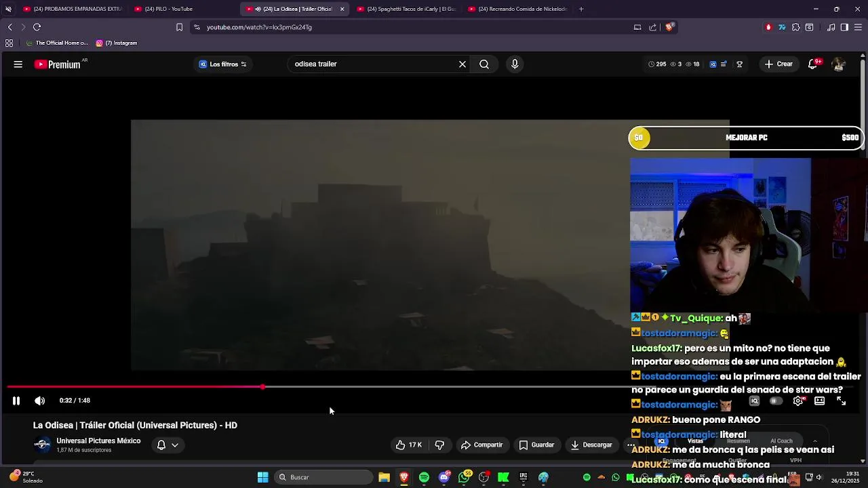Click the trophy icon in header
868x488 pixels.
click(740, 64)
